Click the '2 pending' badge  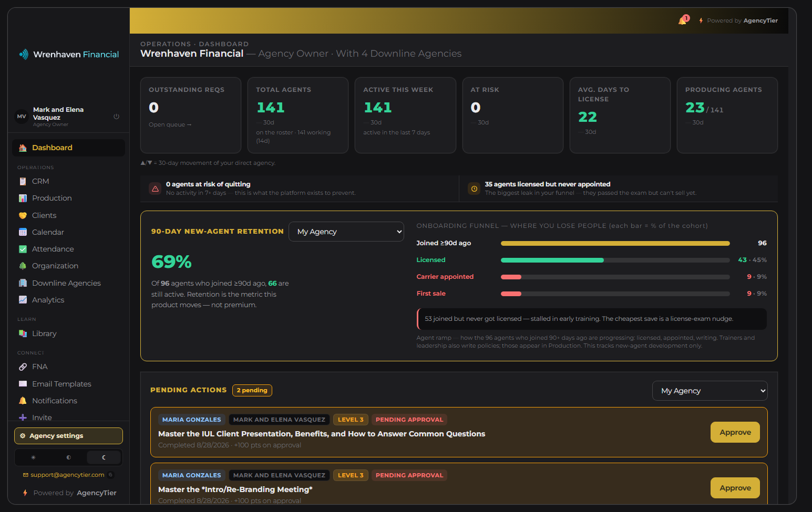tap(252, 390)
